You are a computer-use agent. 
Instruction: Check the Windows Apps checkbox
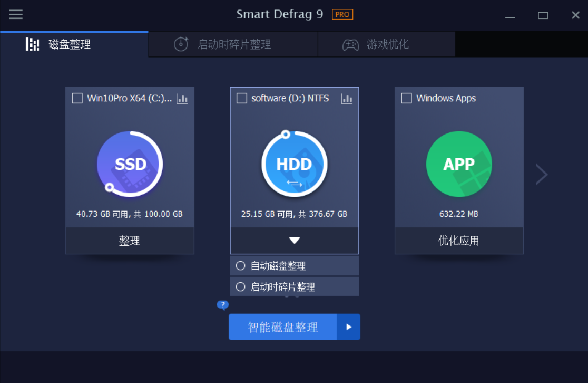(406, 98)
